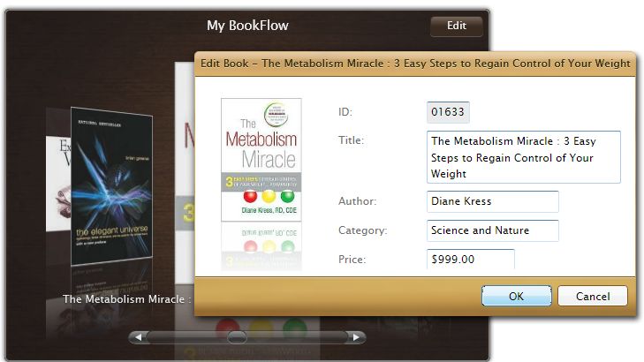
Task: Click scrollbar track left of the thumb
Action: coord(186,336)
